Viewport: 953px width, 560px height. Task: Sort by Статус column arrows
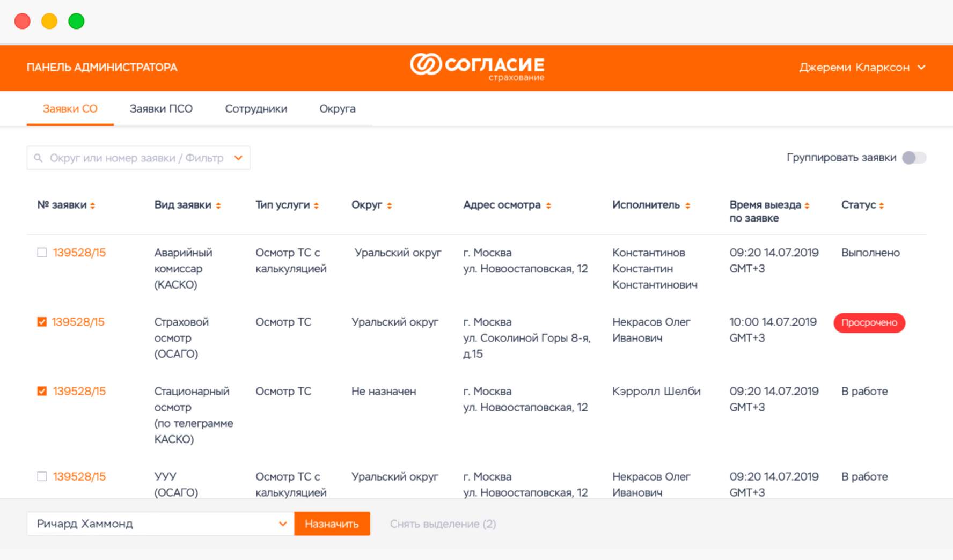(x=881, y=205)
